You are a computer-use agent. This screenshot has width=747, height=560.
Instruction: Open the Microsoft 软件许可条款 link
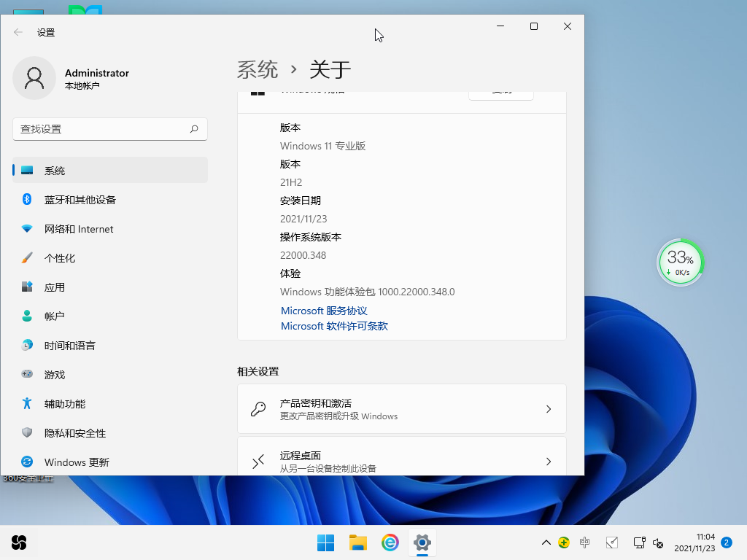334,326
